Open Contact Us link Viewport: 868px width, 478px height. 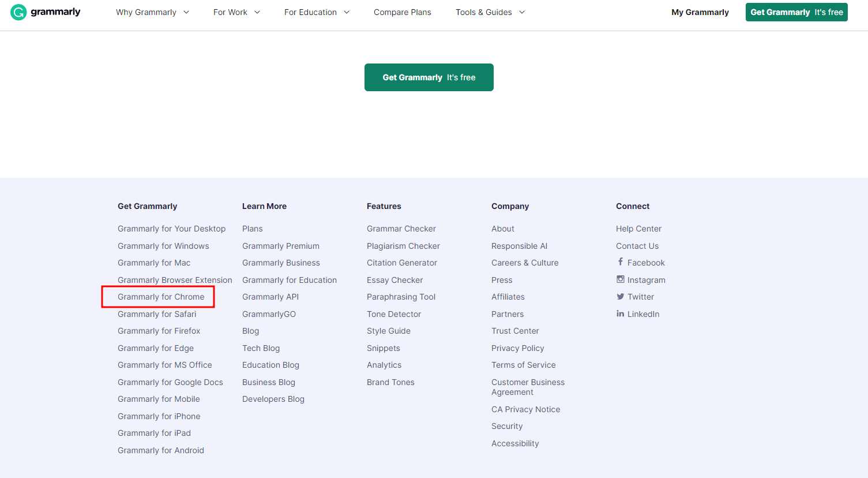pos(637,246)
